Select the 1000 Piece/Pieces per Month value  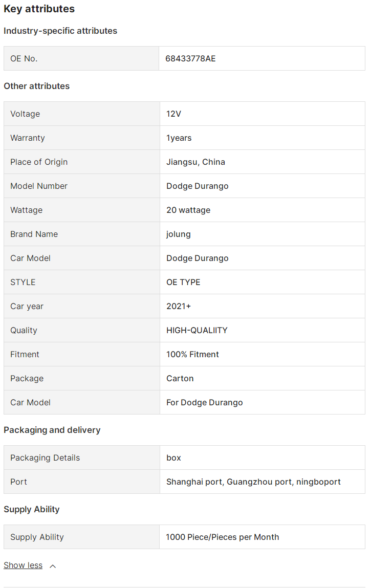pos(222,537)
